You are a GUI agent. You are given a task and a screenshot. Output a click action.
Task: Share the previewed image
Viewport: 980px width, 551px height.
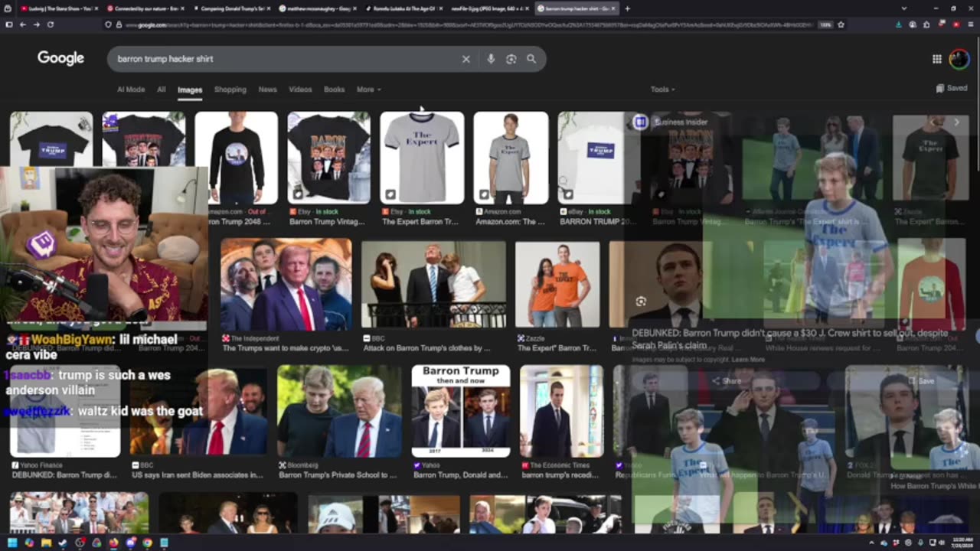tap(727, 380)
